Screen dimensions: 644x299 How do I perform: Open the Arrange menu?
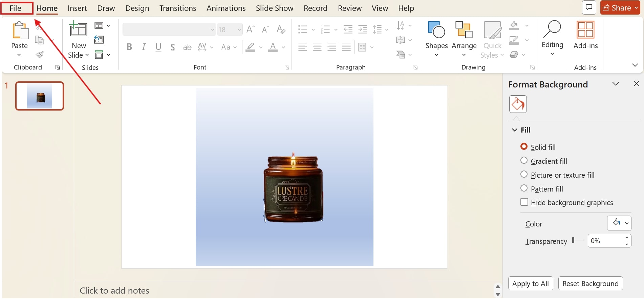click(x=464, y=39)
